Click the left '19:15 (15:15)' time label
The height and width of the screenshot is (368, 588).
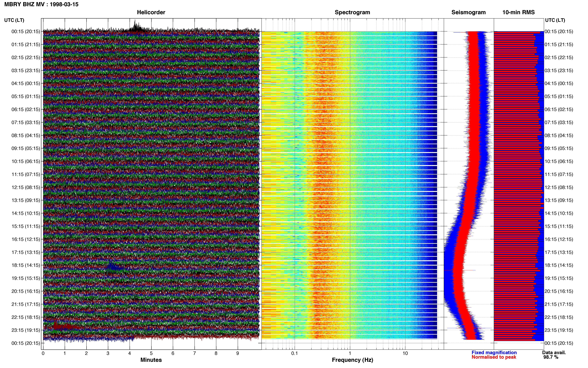coord(26,278)
